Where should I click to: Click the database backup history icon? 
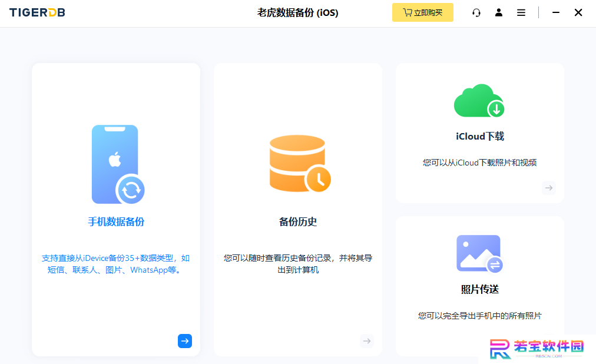pyautogui.click(x=300, y=163)
